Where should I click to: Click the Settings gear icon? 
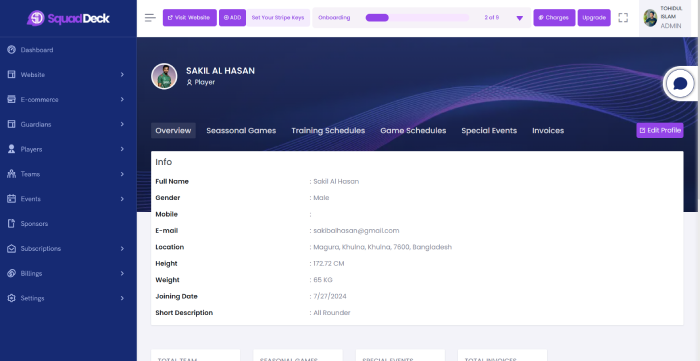click(12, 298)
